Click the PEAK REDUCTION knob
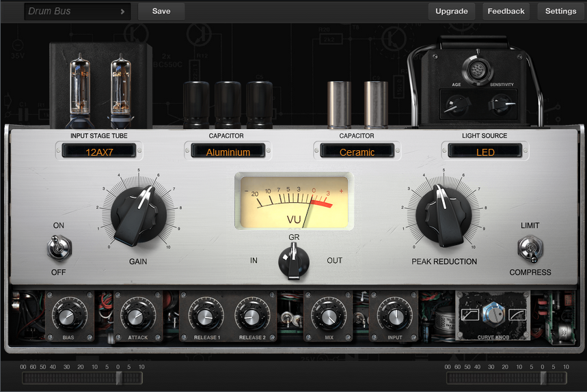 (x=444, y=215)
